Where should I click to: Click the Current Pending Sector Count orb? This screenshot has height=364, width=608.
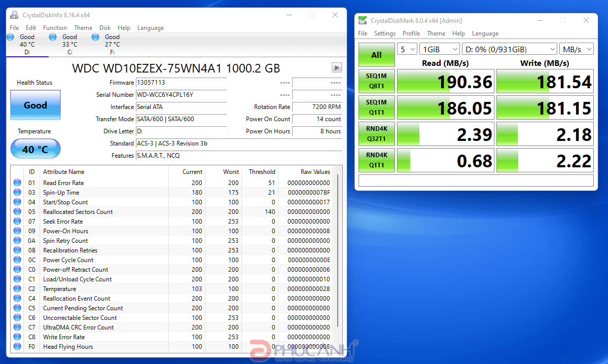pyautogui.click(x=17, y=308)
